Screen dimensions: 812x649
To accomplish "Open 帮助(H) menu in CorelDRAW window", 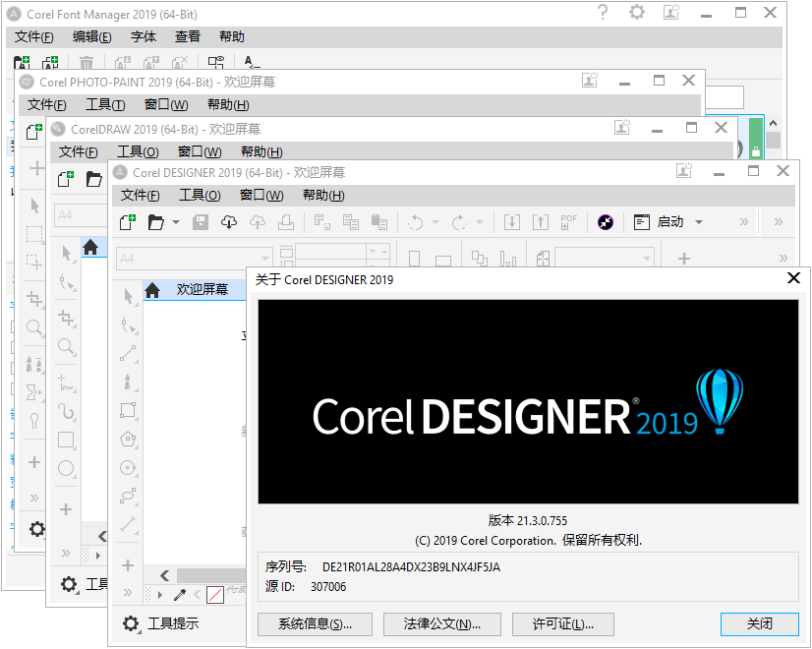I will click(261, 151).
